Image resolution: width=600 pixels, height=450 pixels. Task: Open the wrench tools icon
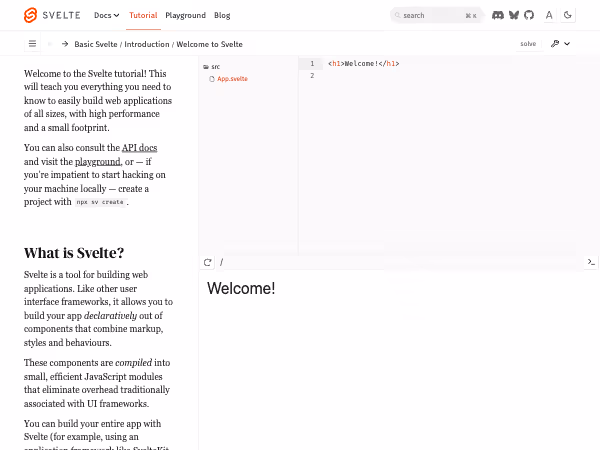[555, 44]
